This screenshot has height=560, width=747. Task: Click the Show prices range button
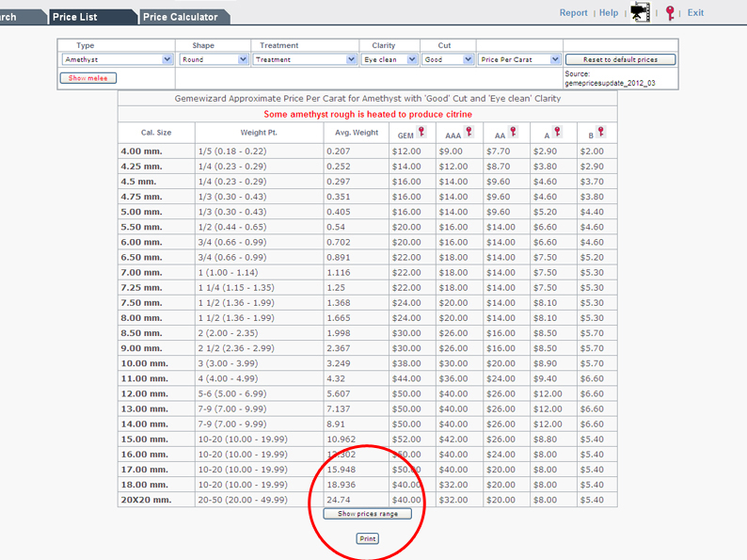click(367, 514)
